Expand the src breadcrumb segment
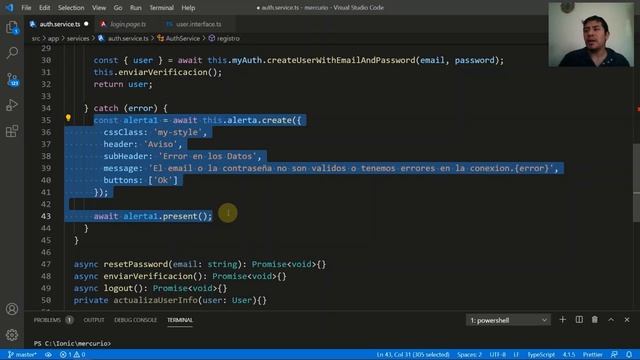This screenshot has height=360, width=640. [36, 38]
